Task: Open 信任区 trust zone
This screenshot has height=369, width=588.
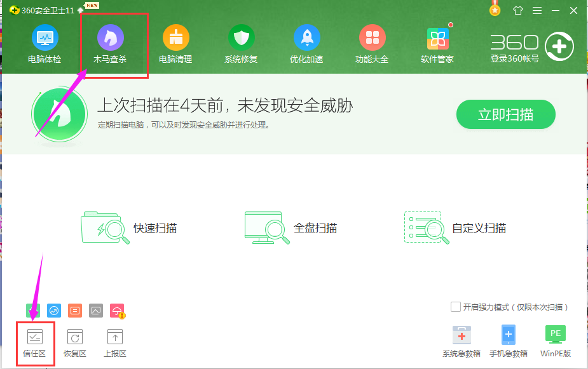Action: (x=34, y=343)
